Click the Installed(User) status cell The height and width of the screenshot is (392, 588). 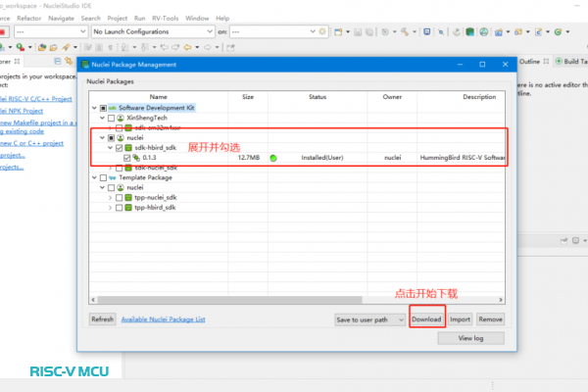tap(321, 158)
